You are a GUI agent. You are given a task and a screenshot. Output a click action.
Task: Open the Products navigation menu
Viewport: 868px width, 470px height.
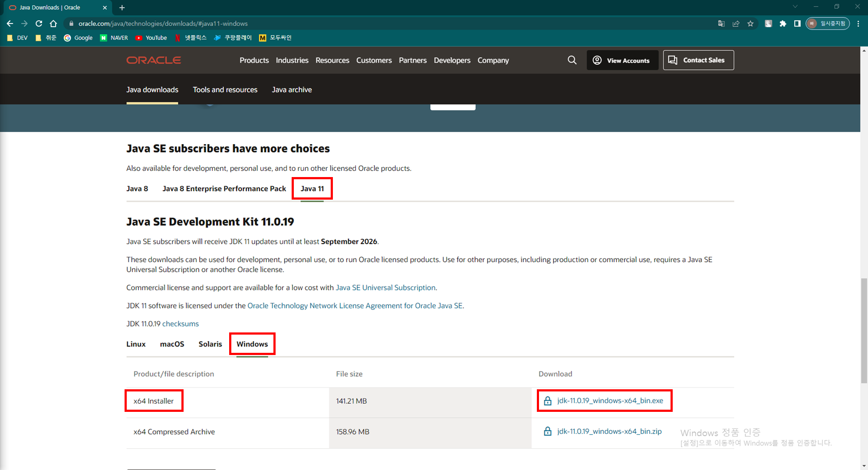coord(254,60)
